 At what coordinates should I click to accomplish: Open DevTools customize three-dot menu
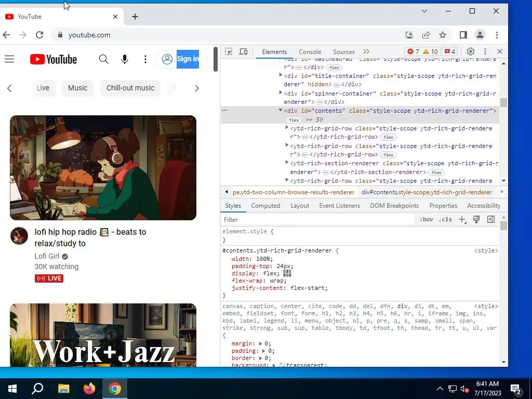(x=485, y=51)
